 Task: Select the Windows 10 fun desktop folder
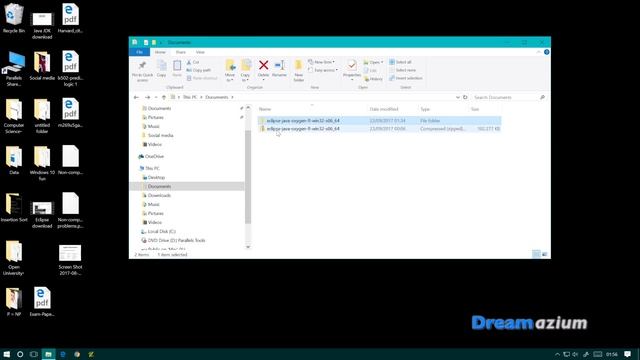click(x=42, y=163)
